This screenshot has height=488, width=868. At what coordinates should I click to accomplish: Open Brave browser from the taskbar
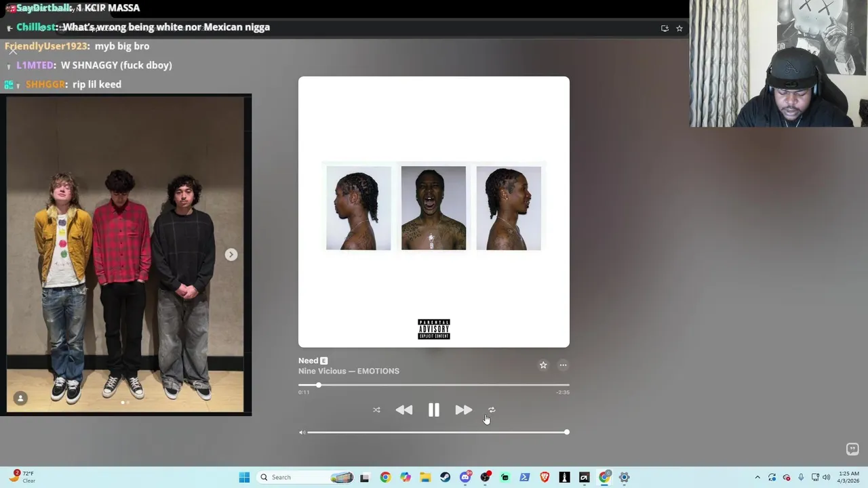(545, 477)
